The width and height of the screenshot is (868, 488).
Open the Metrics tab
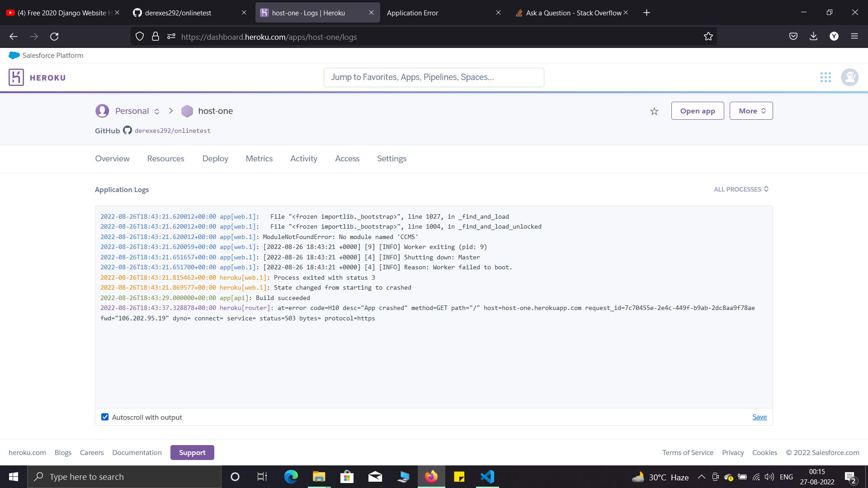click(259, 159)
